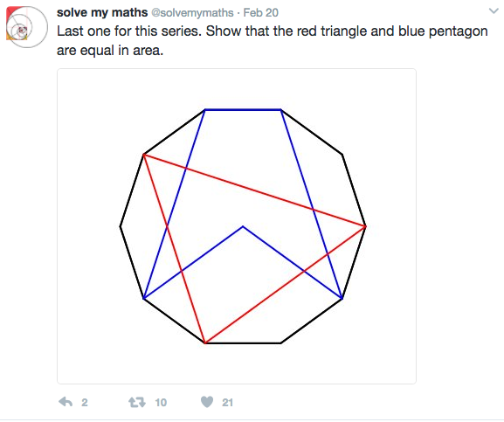Open the Feb 20 timestamp link
This screenshot has height=422, width=504.
(x=260, y=12)
